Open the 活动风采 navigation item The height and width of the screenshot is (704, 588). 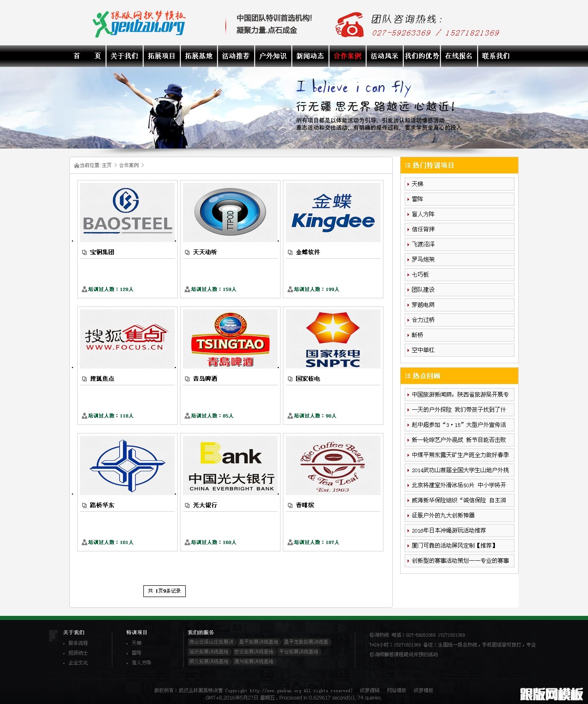click(x=385, y=56)
